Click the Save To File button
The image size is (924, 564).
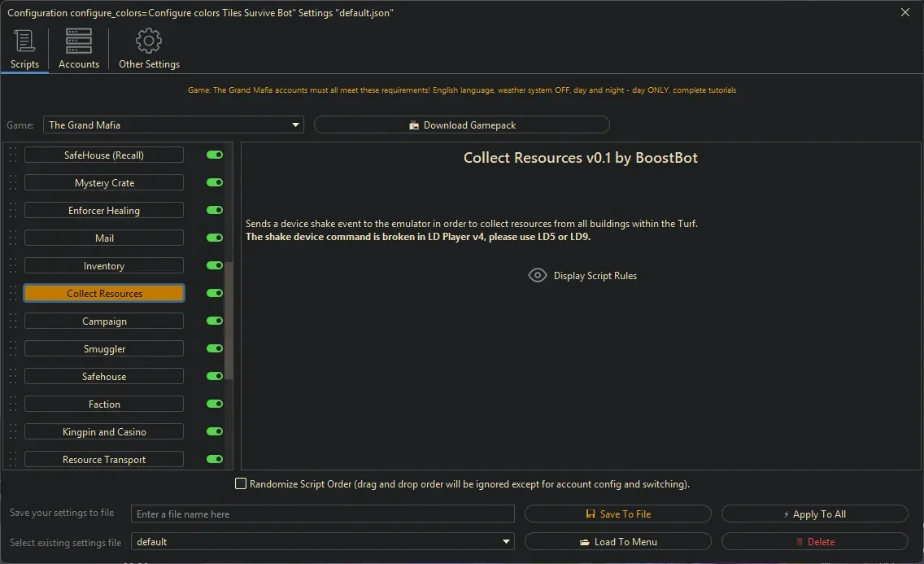[x=617, y=514]
